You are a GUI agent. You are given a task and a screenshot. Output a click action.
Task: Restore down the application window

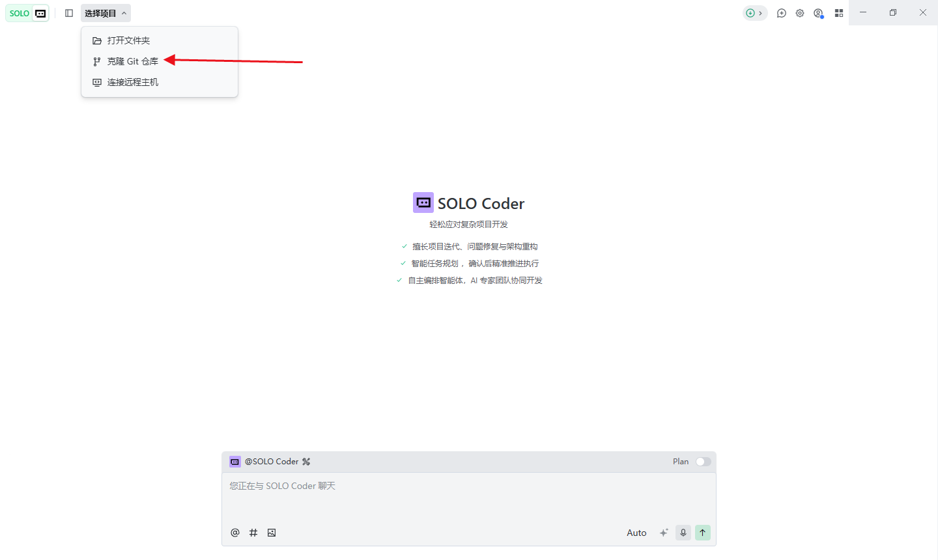(893, 12)
